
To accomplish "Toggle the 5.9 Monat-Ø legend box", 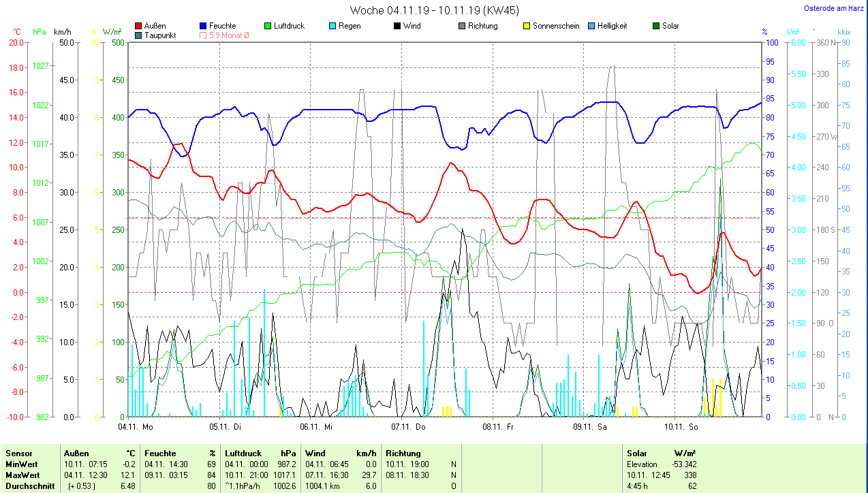I will pos(203,35).
